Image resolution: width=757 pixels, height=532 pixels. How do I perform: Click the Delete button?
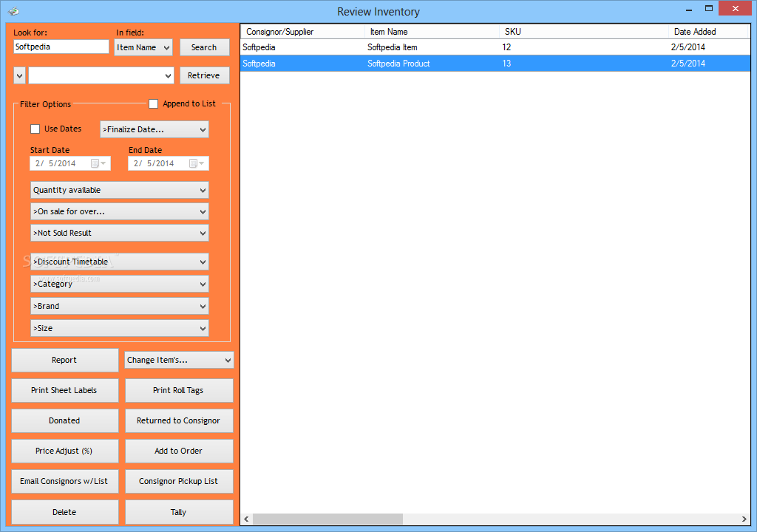65,512
